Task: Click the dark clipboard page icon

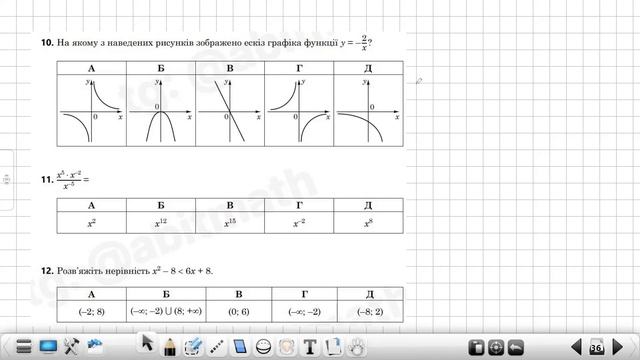Action: point(476,347)
